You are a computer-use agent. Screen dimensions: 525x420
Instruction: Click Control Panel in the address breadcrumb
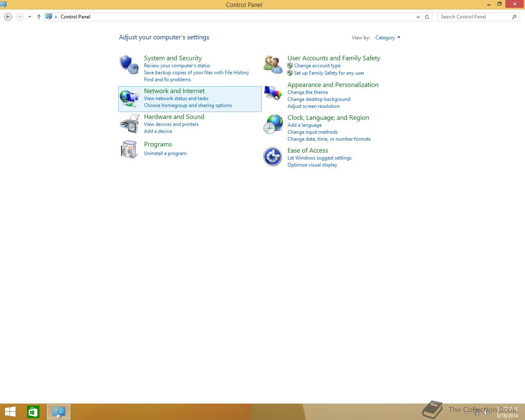75,17
